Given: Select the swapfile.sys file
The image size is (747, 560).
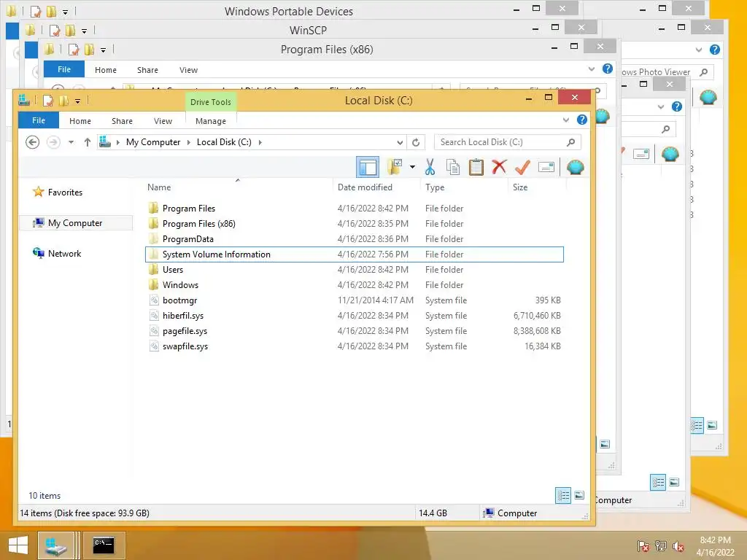Looking at the screenshot, I should point(354,346).
